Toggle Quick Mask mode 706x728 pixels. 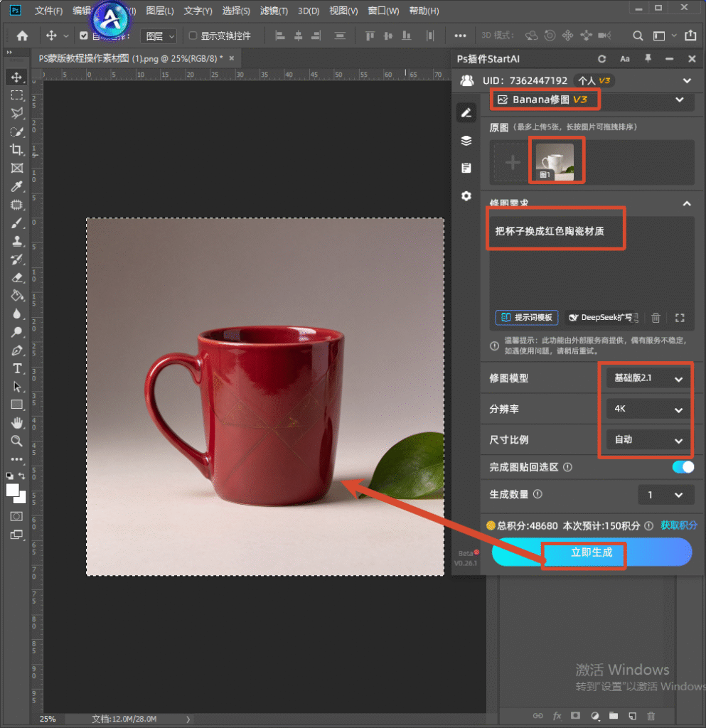17,516
